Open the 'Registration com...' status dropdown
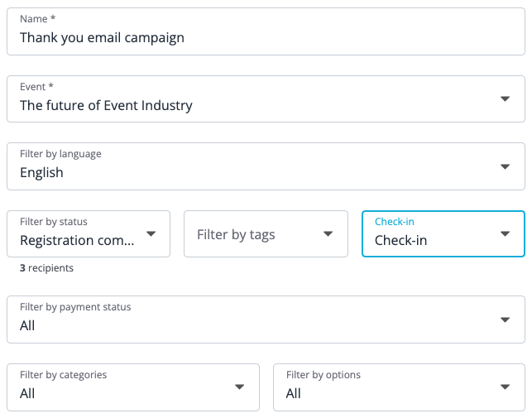Viewport: 532px width, 418px height. [89, 233]
